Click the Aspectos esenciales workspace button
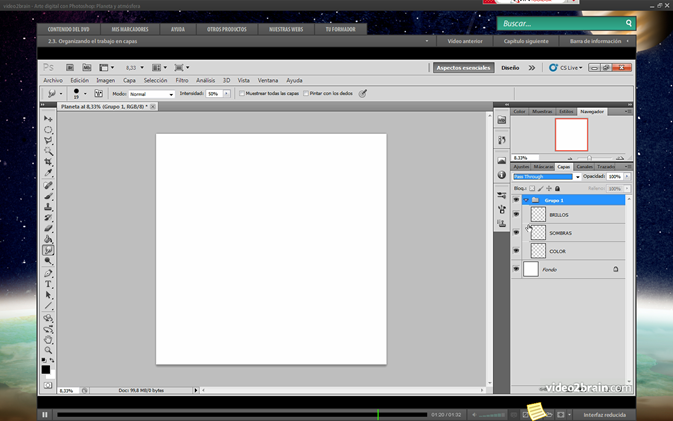Viewport: 673px width, 421px height. (463, 68)
